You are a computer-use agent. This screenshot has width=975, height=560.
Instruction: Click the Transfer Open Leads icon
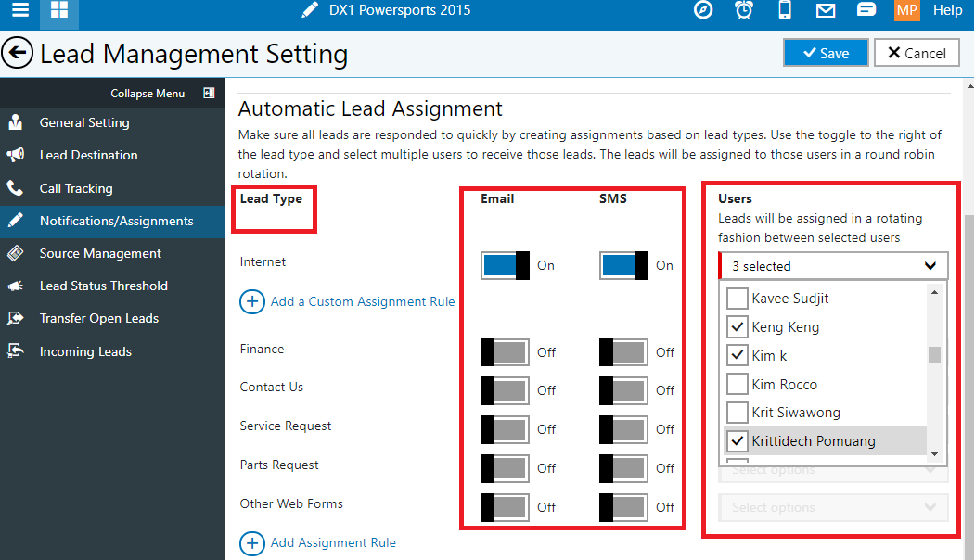[16, 318]
